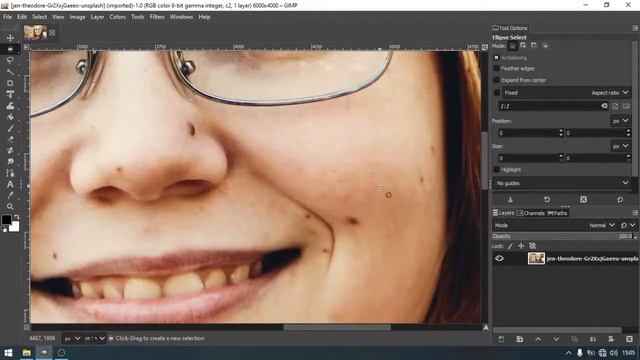Delete tool preset in Tool Options
Screen dimensions: 640x360
(x=583, y=199)
